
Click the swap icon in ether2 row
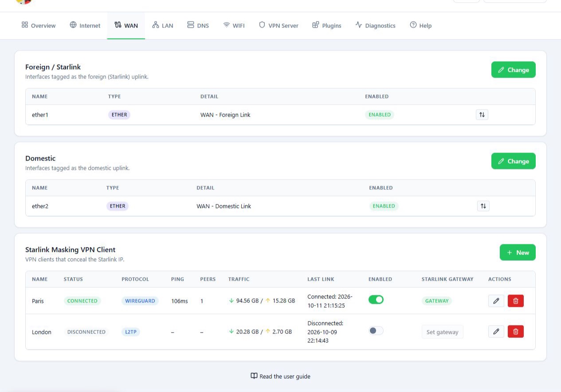pos(483,206)
